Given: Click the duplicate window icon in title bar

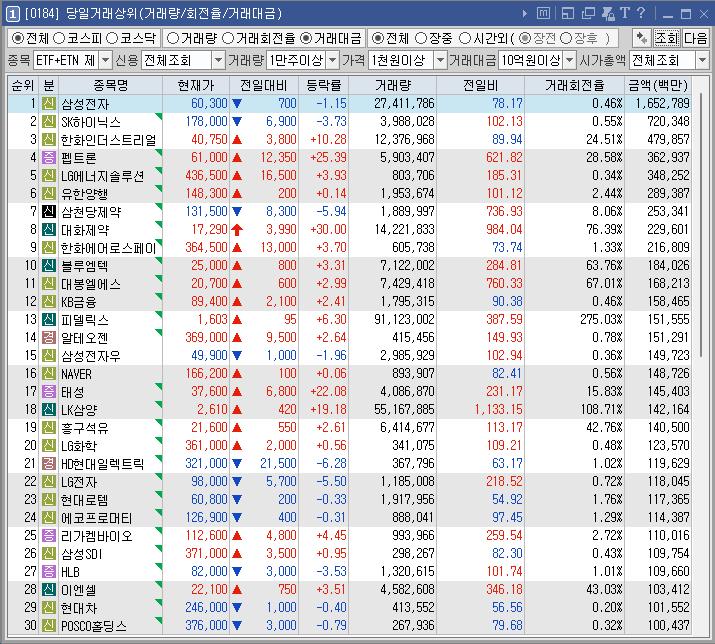Looking at the screenshot, I should click(588, 14).
